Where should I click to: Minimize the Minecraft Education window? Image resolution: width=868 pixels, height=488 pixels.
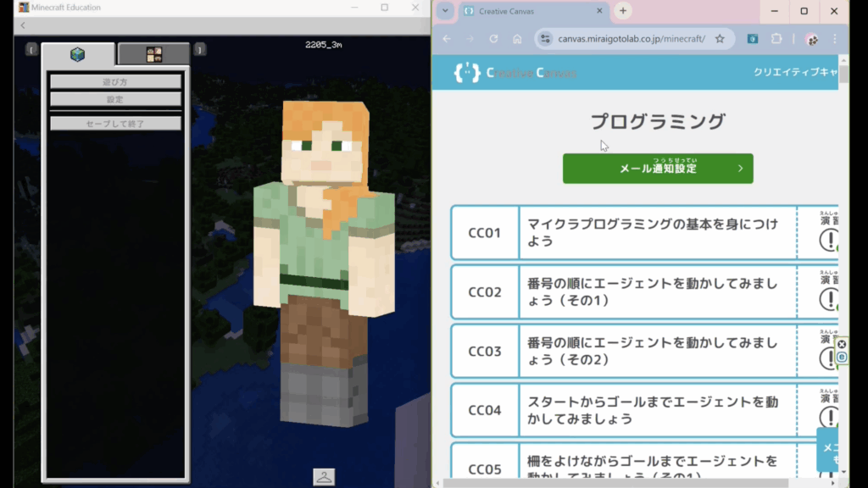pos(354,7)
